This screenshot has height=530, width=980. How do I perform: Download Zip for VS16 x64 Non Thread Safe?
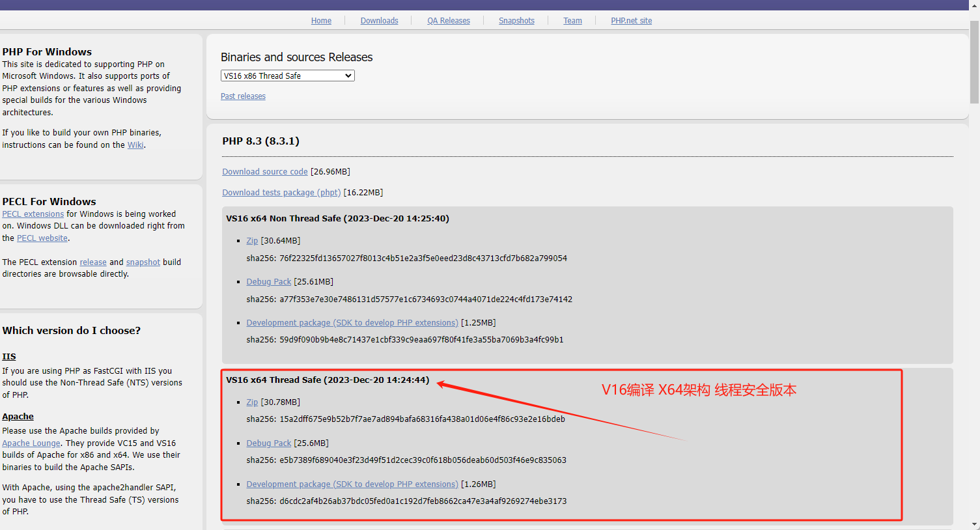pyautogui.click(x=252, y=241)
